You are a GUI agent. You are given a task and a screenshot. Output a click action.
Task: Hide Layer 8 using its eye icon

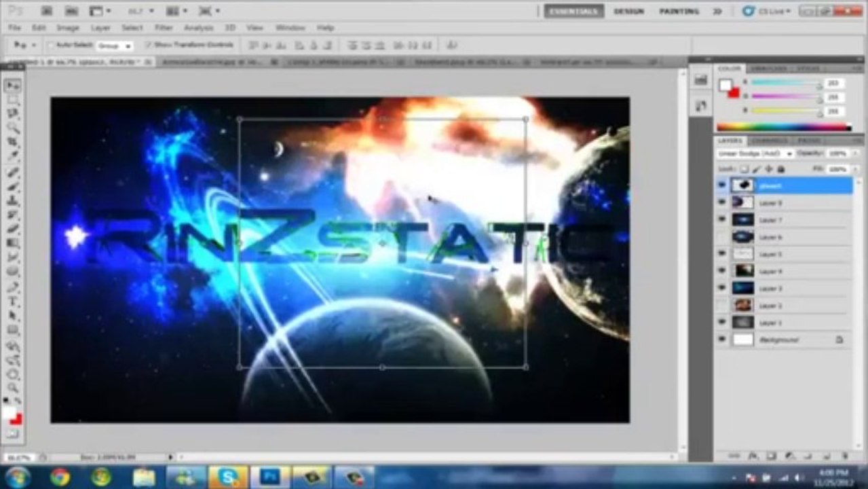pyautogui.click(x=721, y=202)
